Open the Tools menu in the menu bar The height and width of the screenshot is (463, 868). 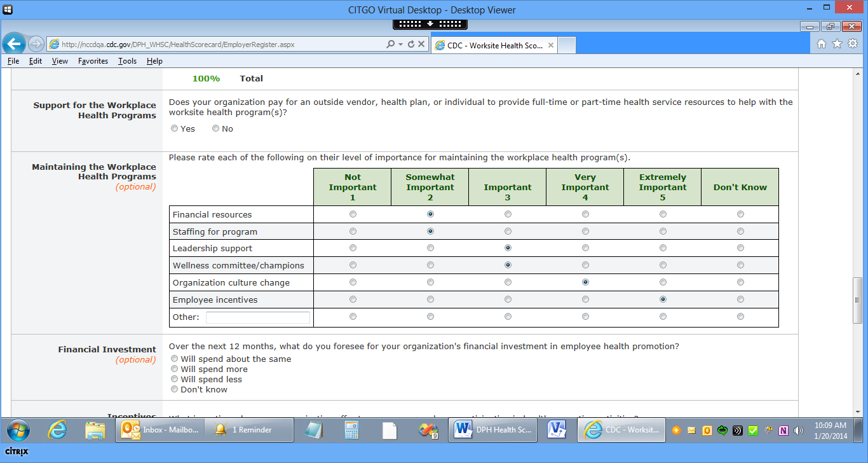coord(127,61)
